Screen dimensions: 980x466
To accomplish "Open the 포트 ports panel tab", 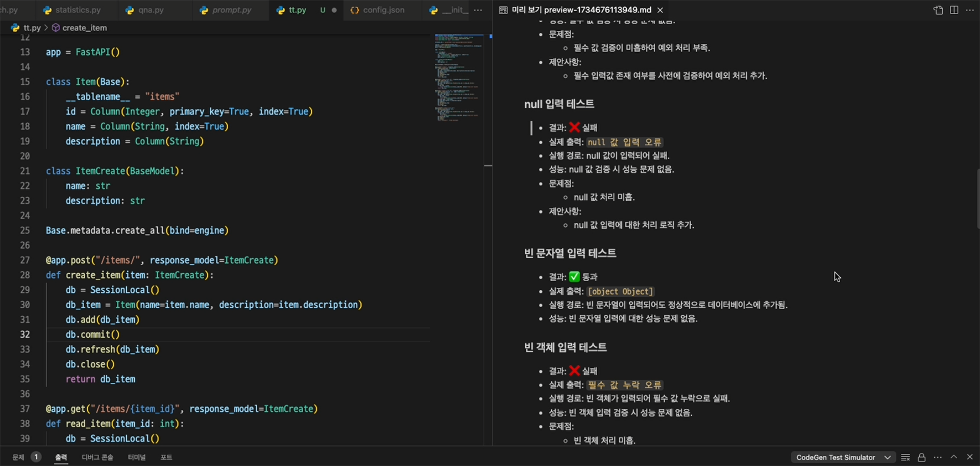I will 166,457.
